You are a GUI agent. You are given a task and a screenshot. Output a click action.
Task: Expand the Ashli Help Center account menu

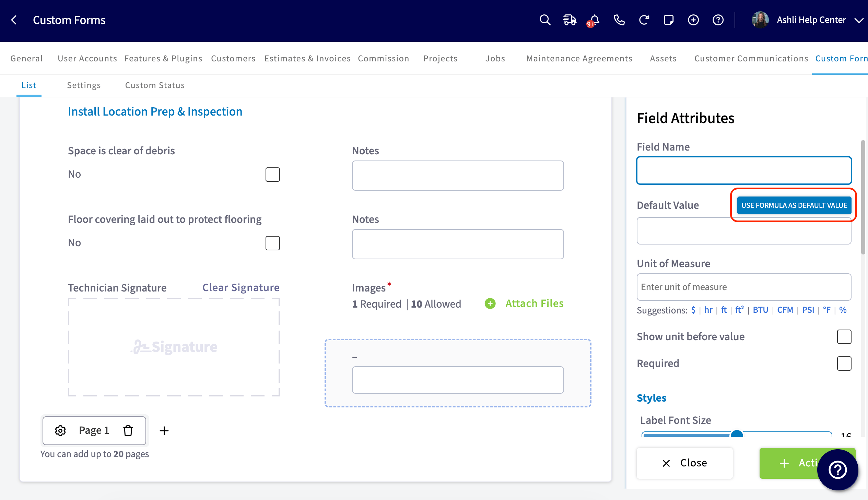coord(859,20)
